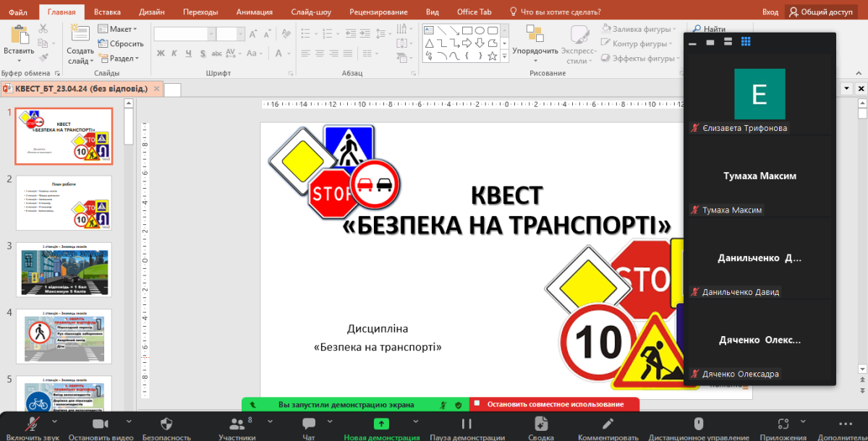Open the Annotate pencil tool
This screenshot has width=868, height=441.
[608, 424]
